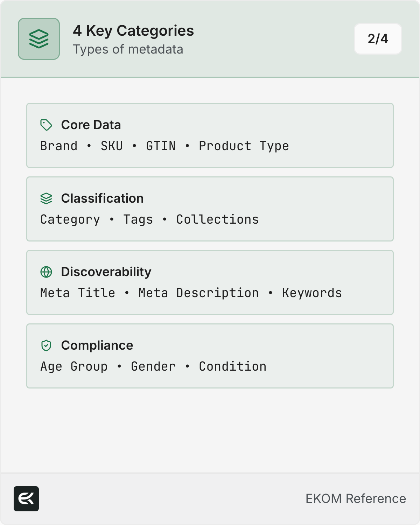420x525 pixels.
Task: Click the 2/4 page indicator badge
Action: [x=378, y=39]
